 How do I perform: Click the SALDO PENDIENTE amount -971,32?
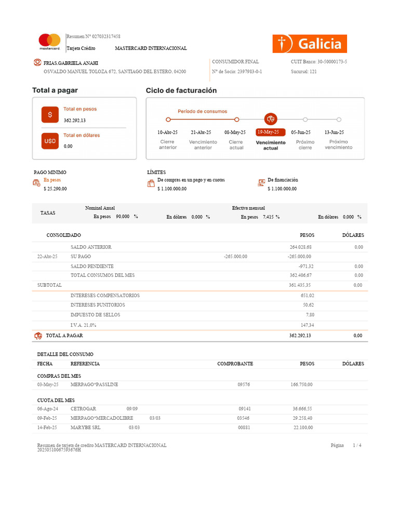(306, 267)
